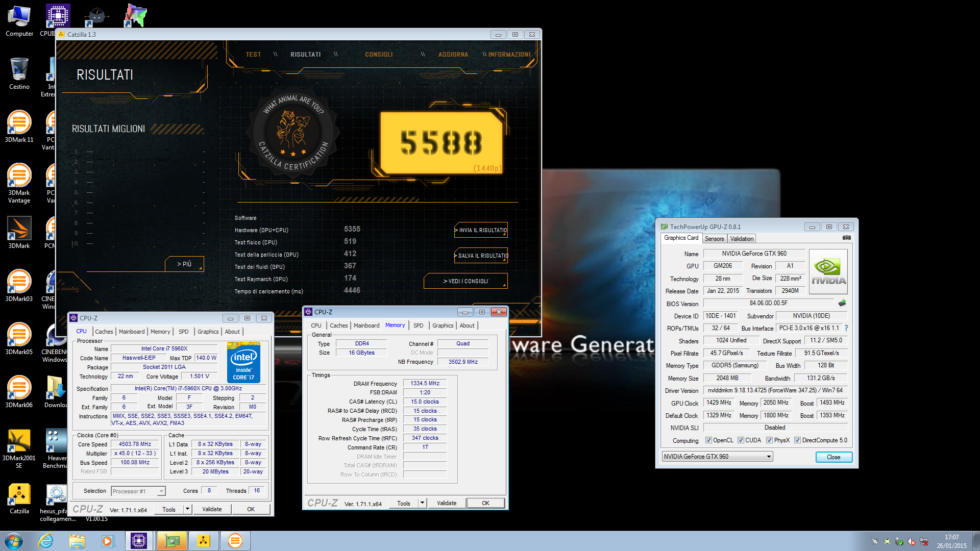Select the INFORMAZIONI menu in Catzilla
This screenshot has height=551, width=980.
point(509,55)
